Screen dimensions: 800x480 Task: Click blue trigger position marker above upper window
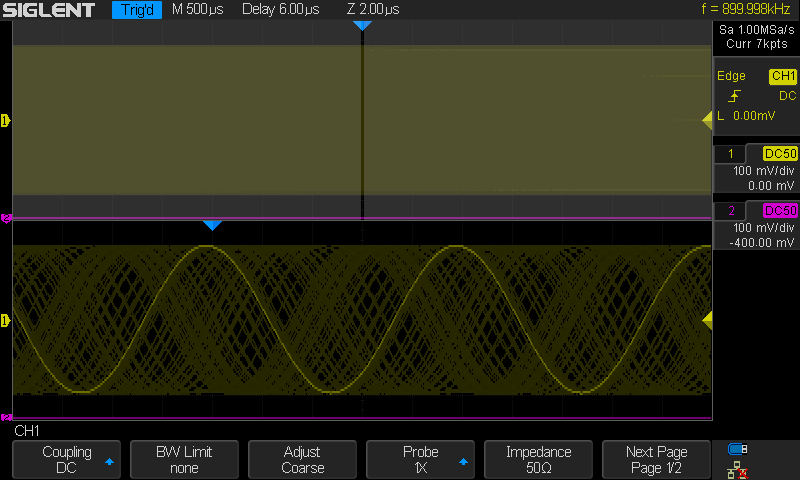pos(362,26)
